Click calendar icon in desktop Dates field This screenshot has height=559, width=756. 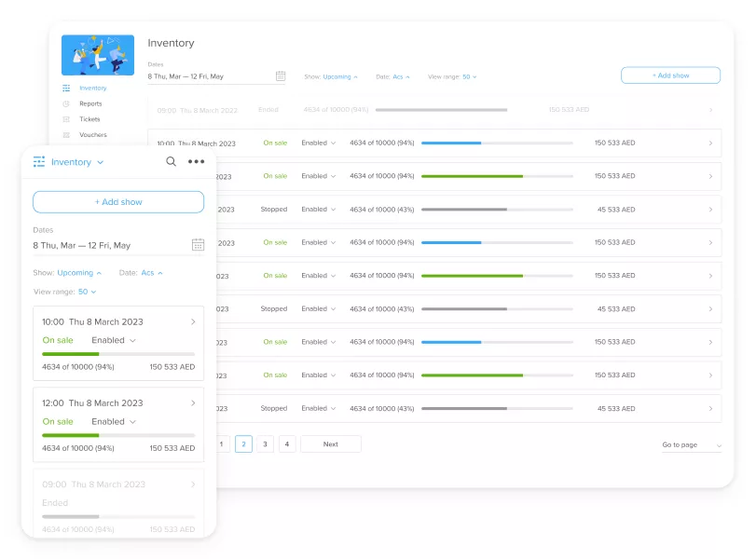tap(281, 76)
